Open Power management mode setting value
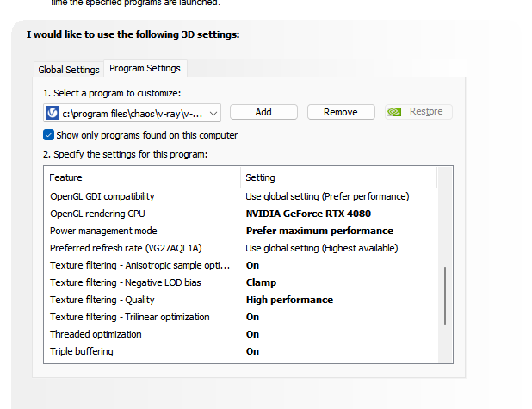 tap(319, 231)
